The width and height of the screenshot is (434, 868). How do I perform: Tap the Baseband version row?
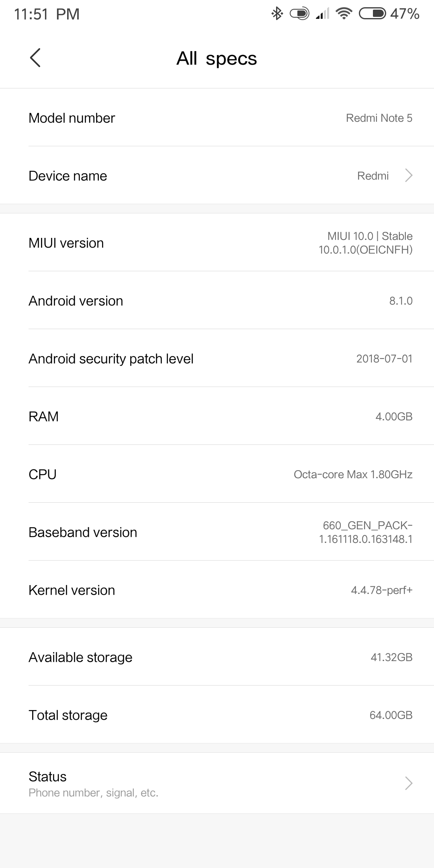coord(217,532)
